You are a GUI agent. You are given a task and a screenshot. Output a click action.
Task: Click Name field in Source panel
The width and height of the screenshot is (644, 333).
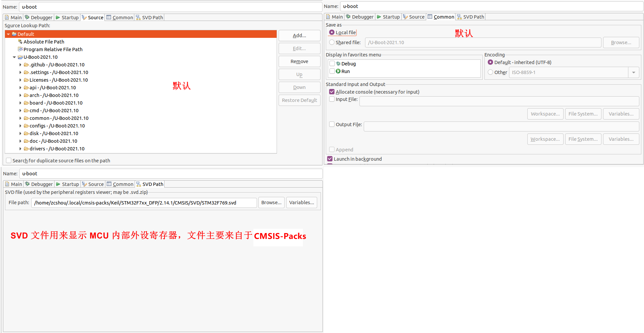coord(171,7)
